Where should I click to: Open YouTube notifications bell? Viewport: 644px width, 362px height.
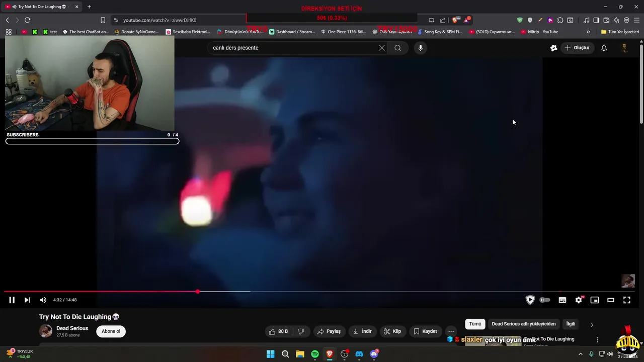pyautogui.click(x=604, y=48)
